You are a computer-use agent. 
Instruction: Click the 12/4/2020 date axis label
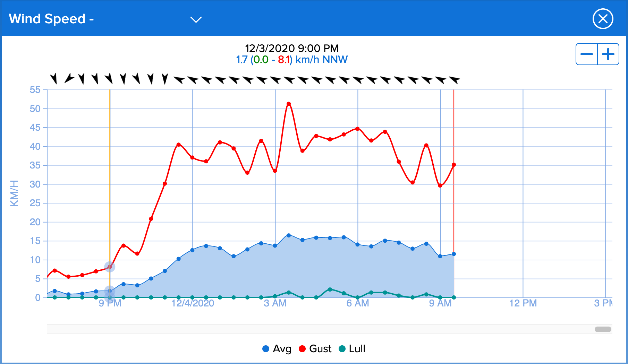tap(193, 303)
